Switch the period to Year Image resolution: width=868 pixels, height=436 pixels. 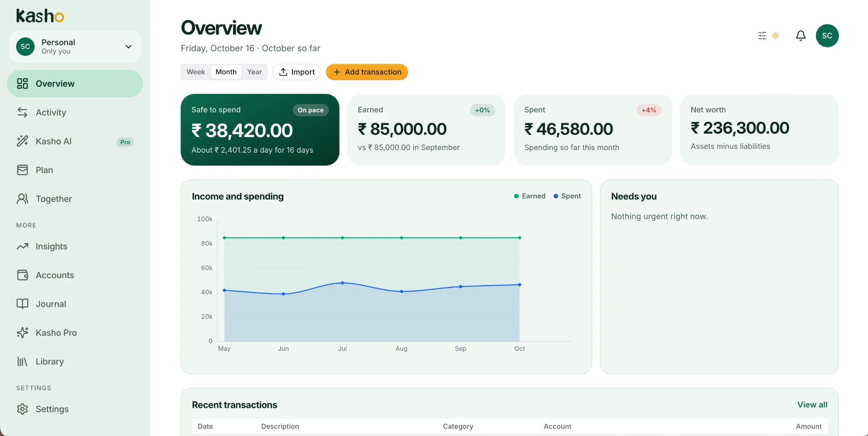[x=254, y=72]
